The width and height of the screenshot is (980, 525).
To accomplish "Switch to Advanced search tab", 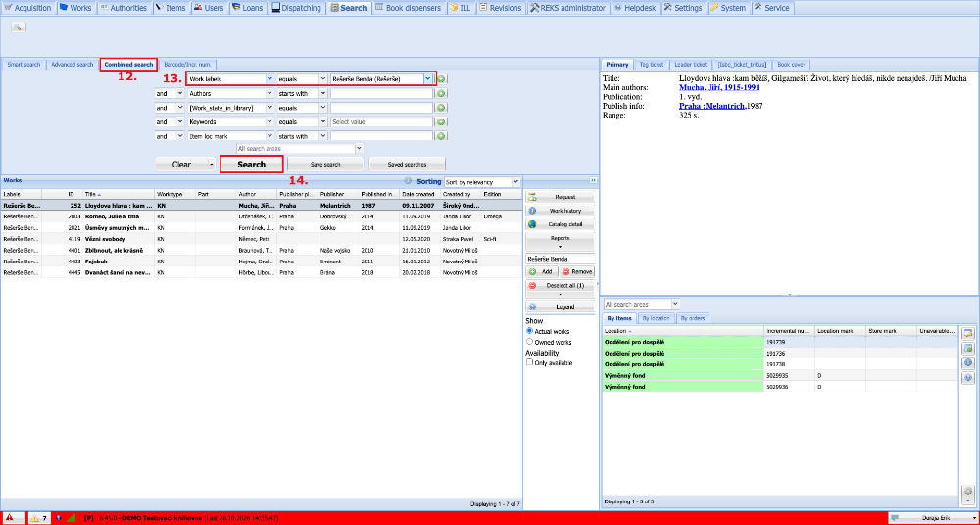I will click(72, 65).
